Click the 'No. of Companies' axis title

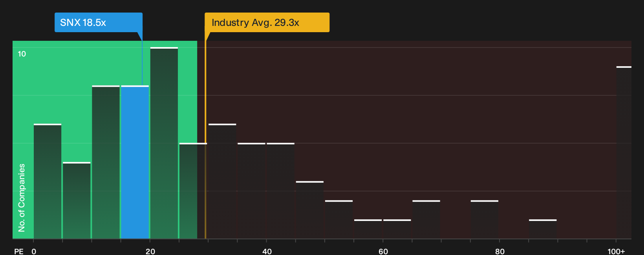(22, 198)
